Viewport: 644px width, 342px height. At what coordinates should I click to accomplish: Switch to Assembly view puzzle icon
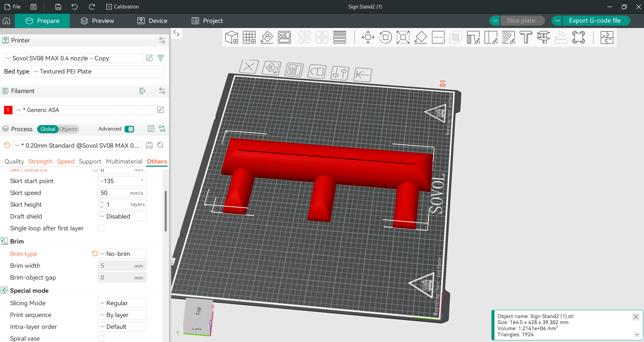tap(607, 37)
